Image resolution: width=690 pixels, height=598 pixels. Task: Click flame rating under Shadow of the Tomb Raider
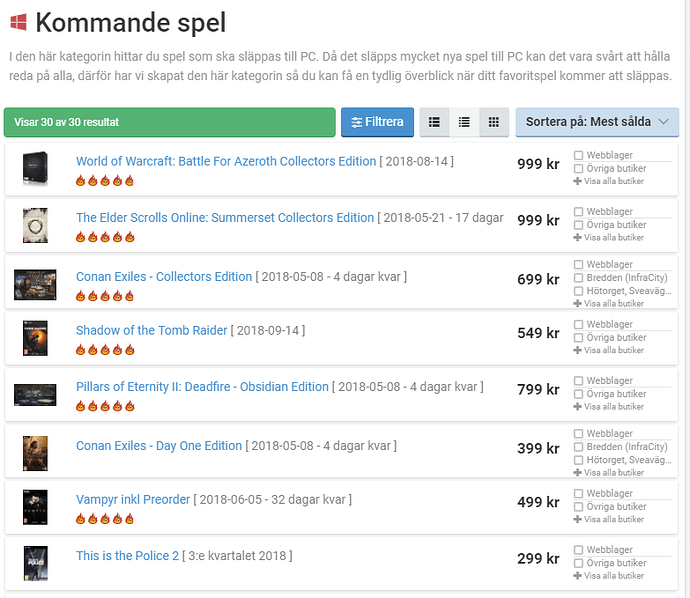point(105,350)
